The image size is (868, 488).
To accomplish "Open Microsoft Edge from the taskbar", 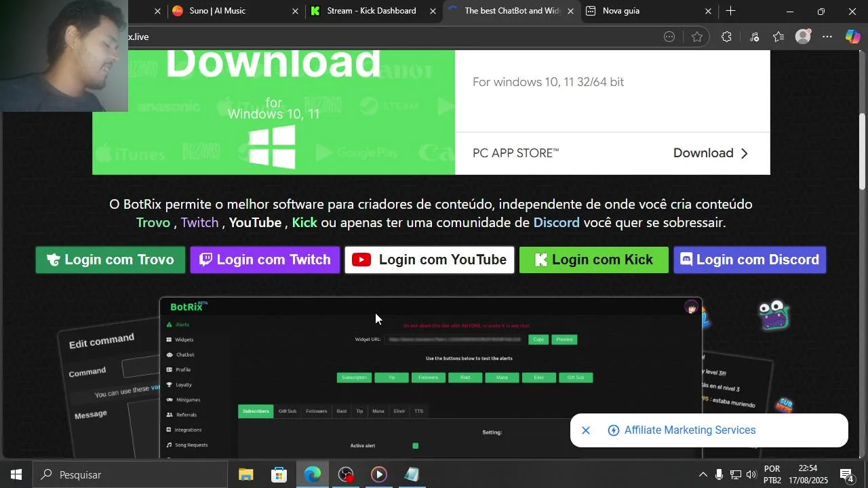I will click(x=312, y=474).
